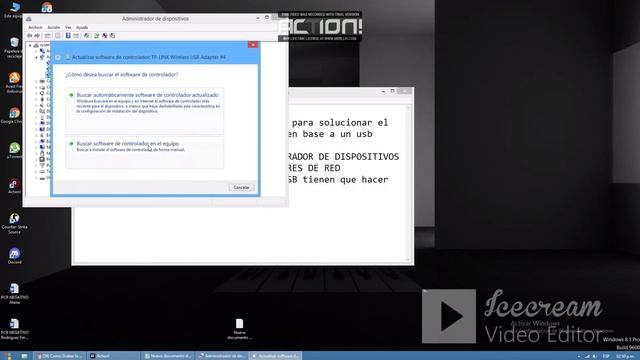
Task: Click the rightmost Device Manager toolbar icon
Action: coord(112,36)
